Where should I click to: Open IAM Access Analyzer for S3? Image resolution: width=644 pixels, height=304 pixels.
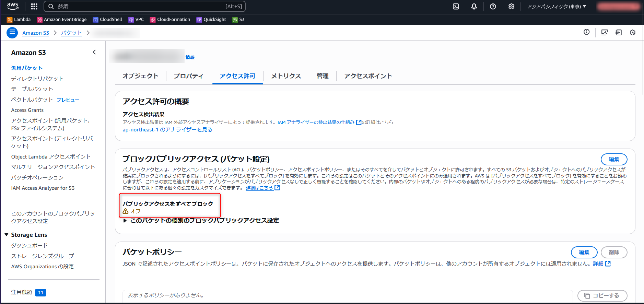coord(43,188)
